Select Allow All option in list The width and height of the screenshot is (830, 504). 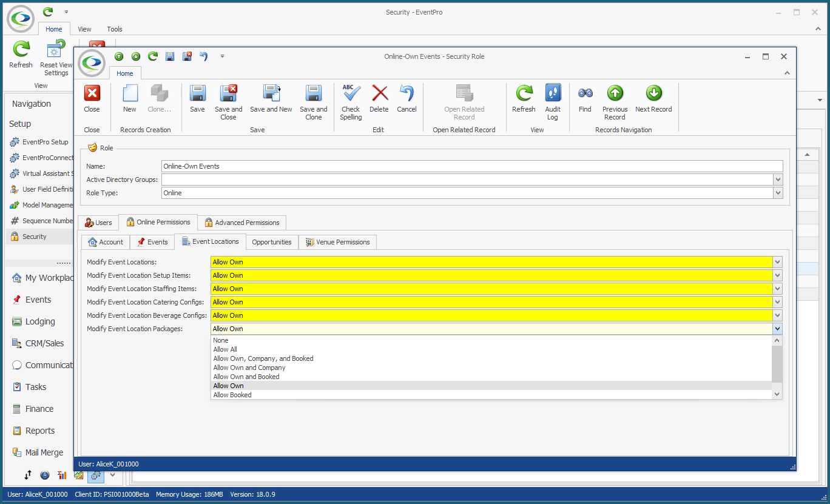[x=491, y=349]
